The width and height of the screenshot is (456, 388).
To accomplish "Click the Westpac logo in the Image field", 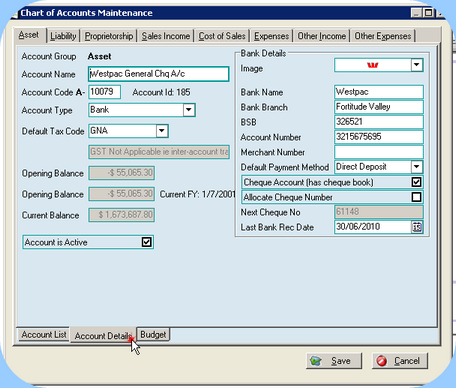I will 372,65.
